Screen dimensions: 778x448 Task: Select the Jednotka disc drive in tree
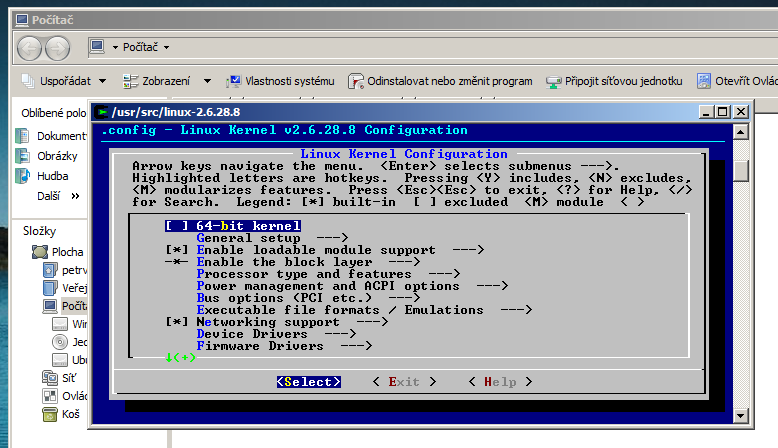coord(69,342)
